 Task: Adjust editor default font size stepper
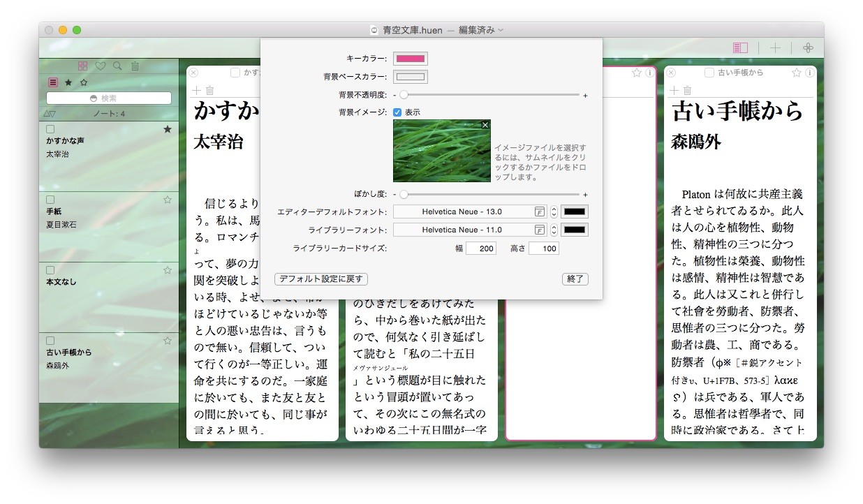click(x=554, y=212)
